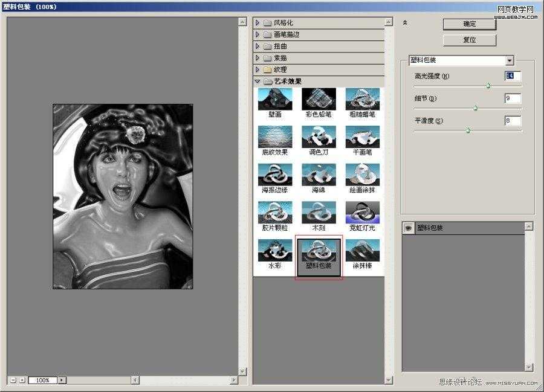Click the 100% zoom level field
This screenshot has height=392, width=544.
(x=43, y=380)
